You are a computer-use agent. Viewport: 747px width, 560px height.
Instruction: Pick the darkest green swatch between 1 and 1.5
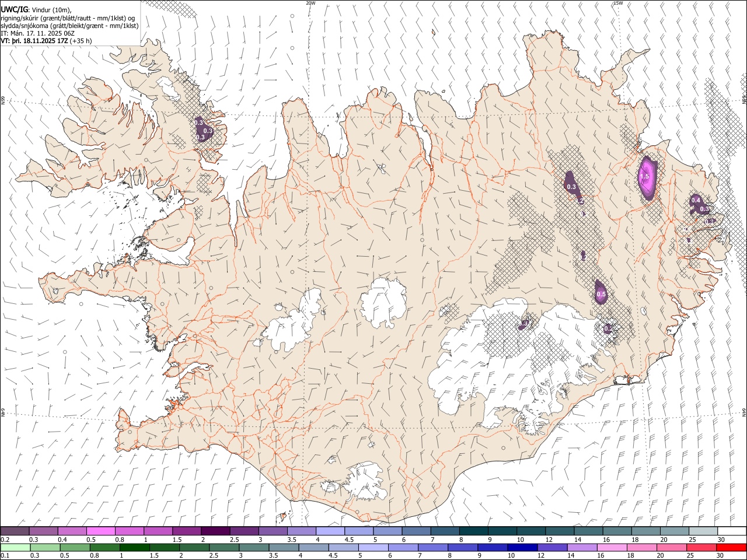135,548
